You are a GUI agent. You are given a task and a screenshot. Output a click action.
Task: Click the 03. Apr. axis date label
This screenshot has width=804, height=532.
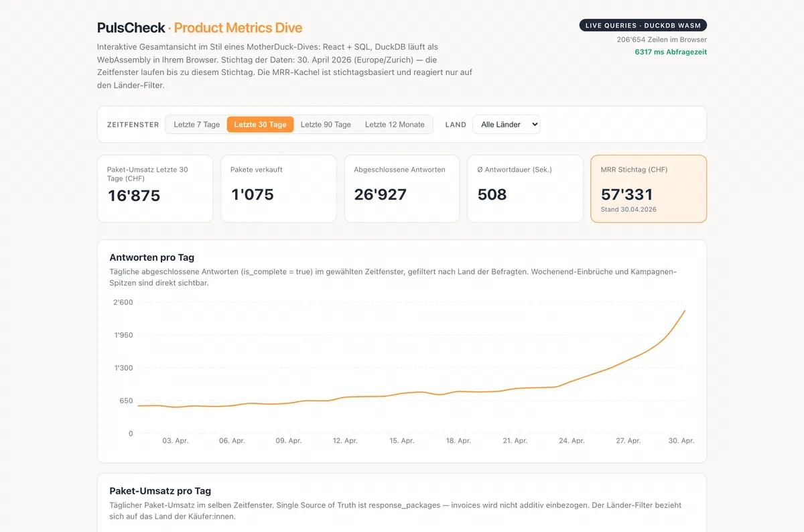(x=176, y=441)
